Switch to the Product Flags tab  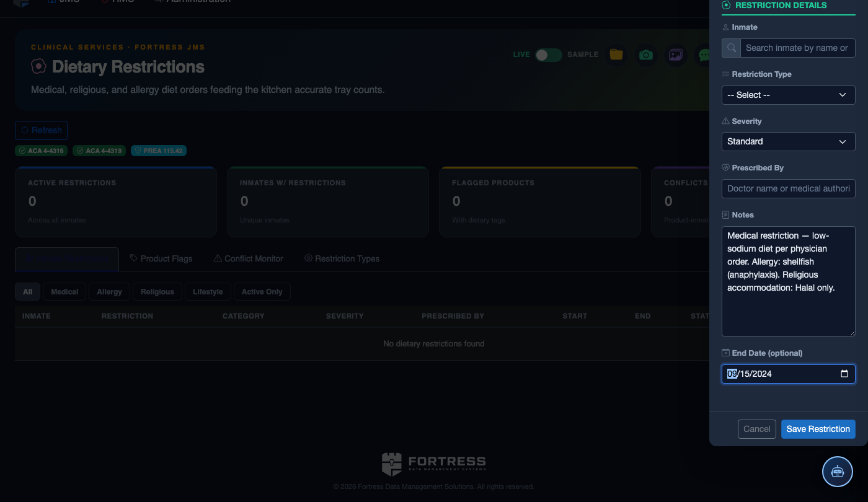161,258
